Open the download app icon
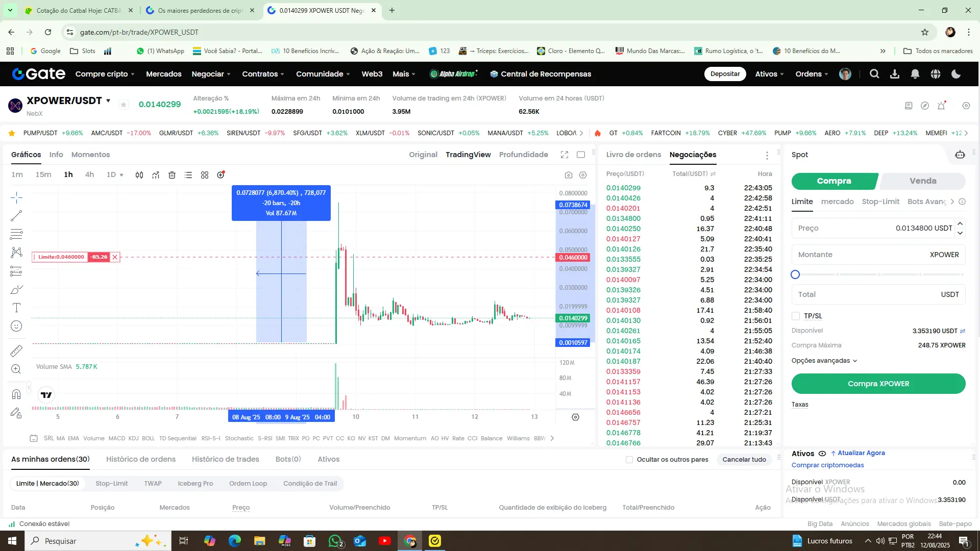 [x=895, y=74]
